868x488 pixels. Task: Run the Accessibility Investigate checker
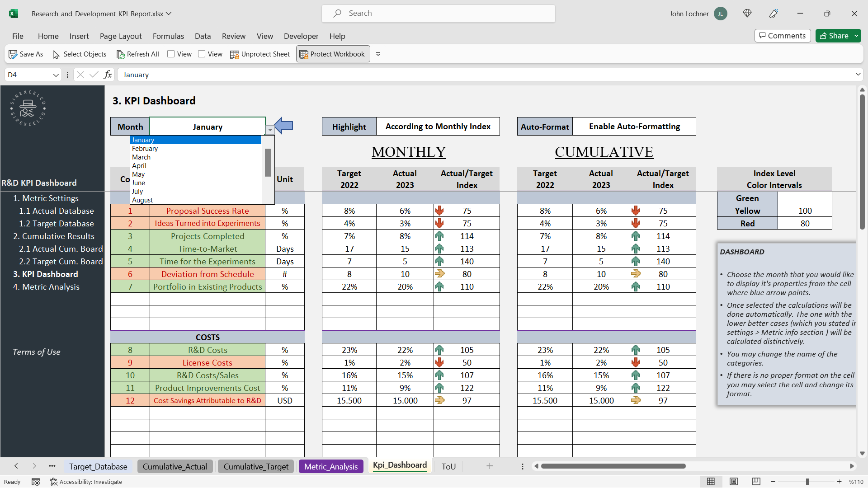coord(86,482)
